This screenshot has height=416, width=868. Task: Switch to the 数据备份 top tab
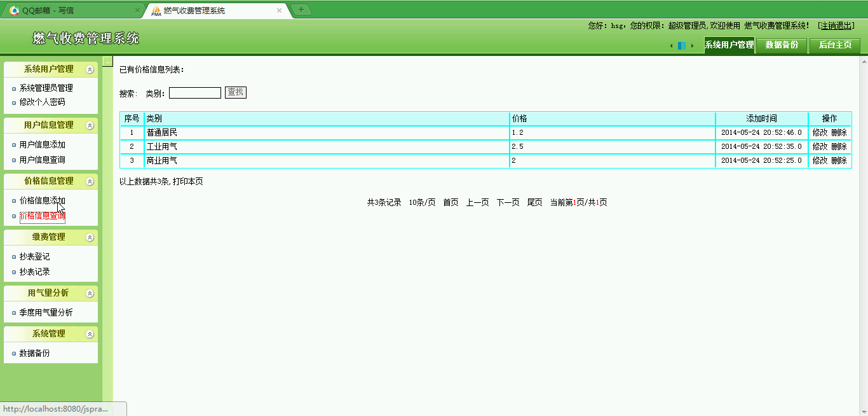(x=782, y=45)
